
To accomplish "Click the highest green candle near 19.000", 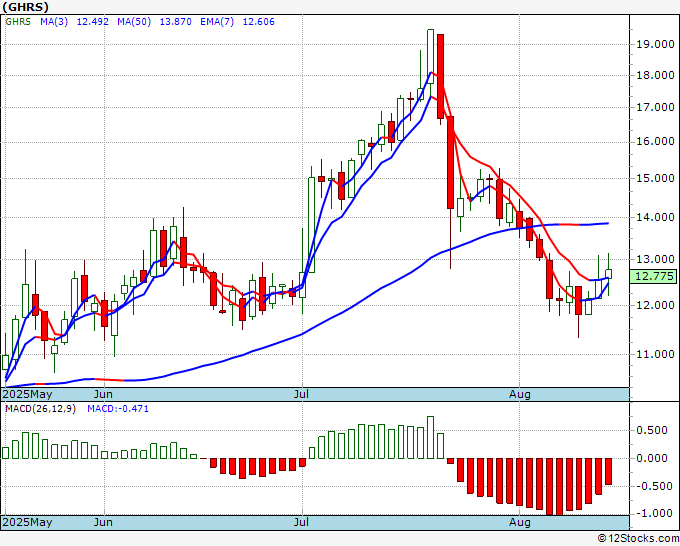I will [430, 56].
